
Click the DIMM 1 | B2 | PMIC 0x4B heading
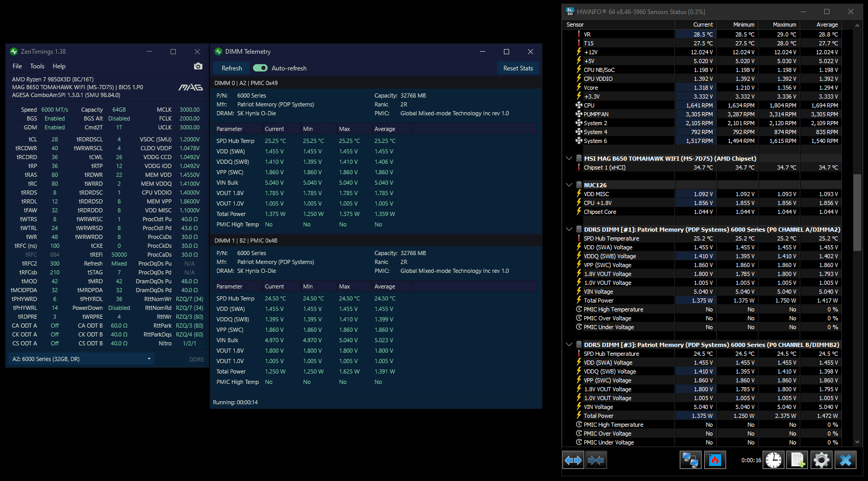[246, 240]
